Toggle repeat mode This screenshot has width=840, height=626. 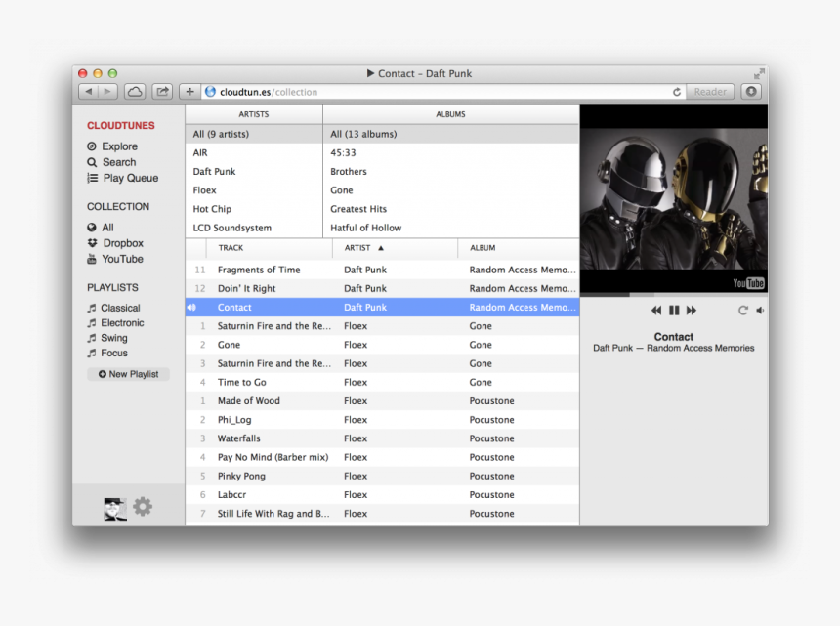click(x=743, y=310)
